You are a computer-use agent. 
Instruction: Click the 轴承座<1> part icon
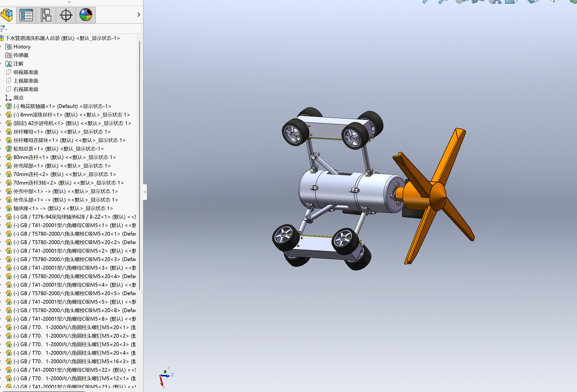coord(9,208)
